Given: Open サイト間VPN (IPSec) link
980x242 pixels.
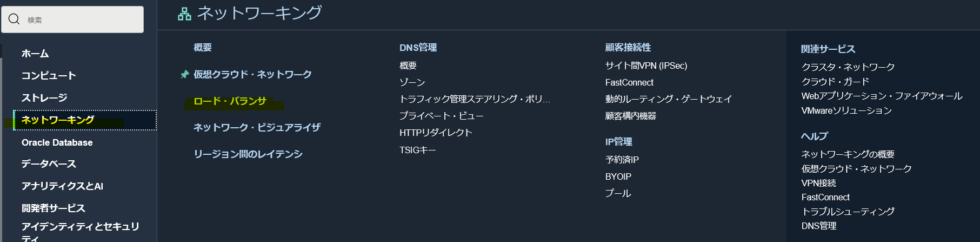Looking at the screenshot, I should point(646,66).
